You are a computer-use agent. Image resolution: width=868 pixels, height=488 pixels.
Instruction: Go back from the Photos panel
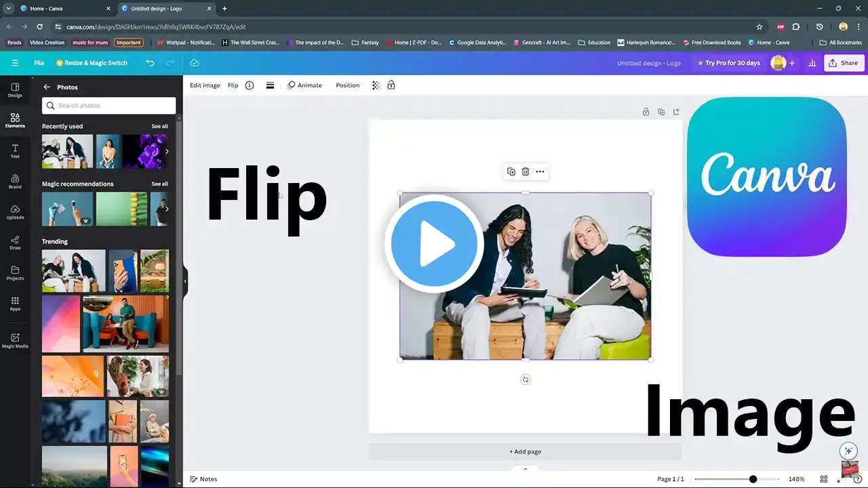point(47,87)
